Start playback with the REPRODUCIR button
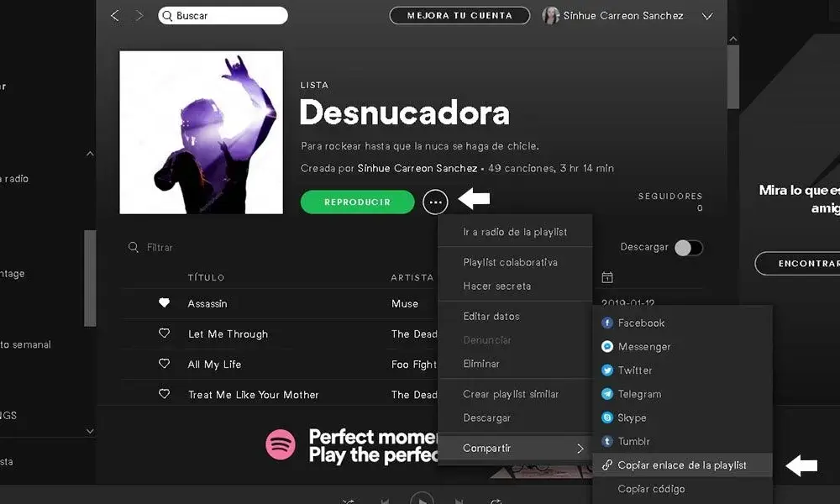 (x=357, y=202)
